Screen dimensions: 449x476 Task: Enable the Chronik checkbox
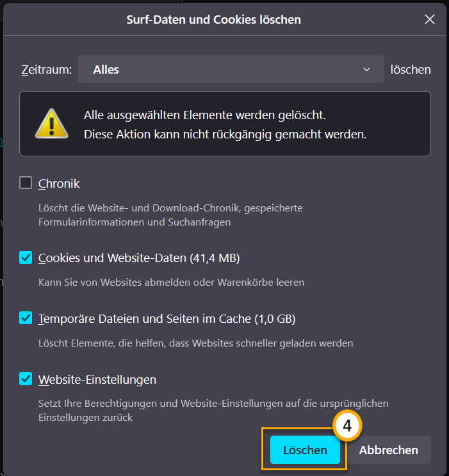[x=26, y=183]
